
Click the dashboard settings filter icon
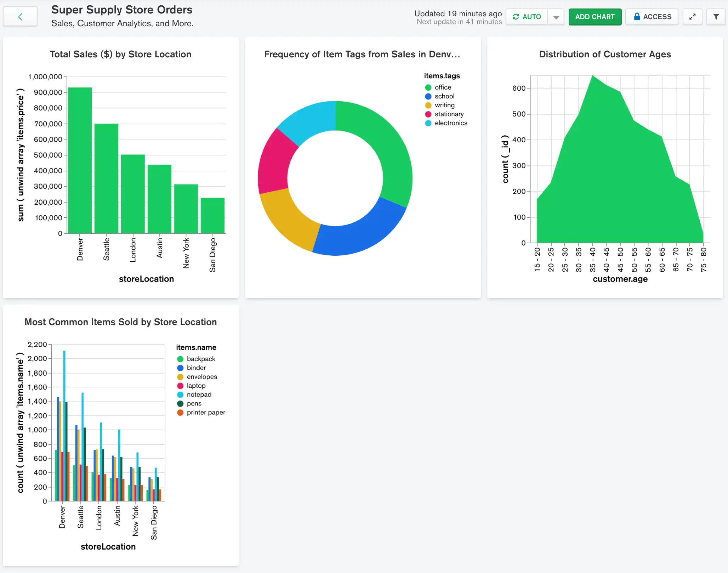[715, 17]
